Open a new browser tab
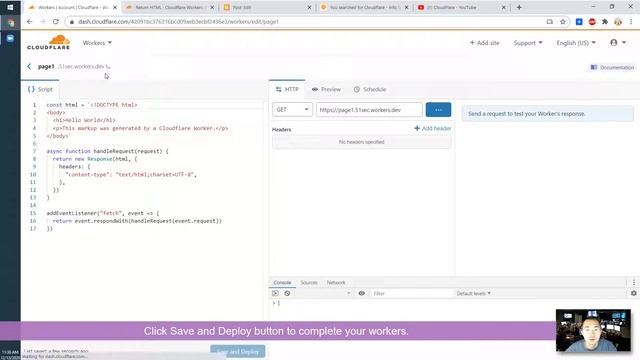 [519, 7]
